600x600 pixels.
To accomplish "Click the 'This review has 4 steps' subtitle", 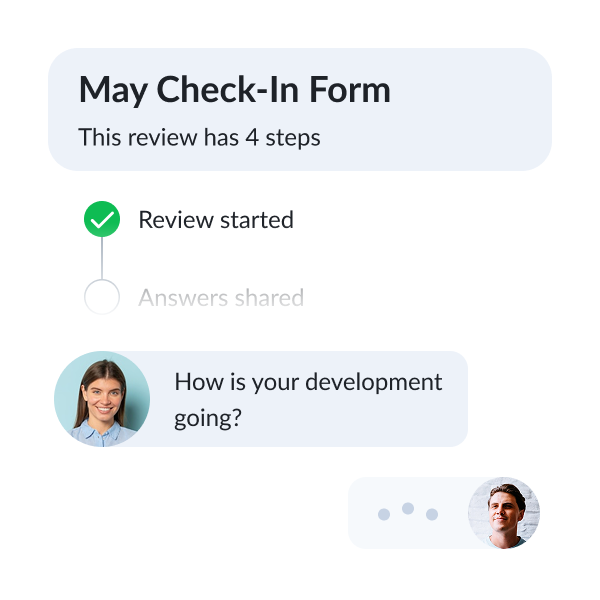I will coord(199,137).
